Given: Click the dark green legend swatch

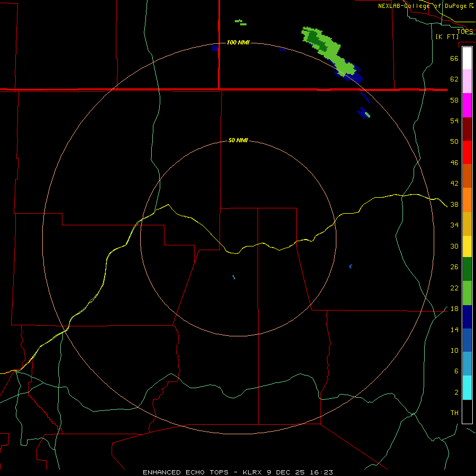Looking at the screenshot, I should click(467, 269).
